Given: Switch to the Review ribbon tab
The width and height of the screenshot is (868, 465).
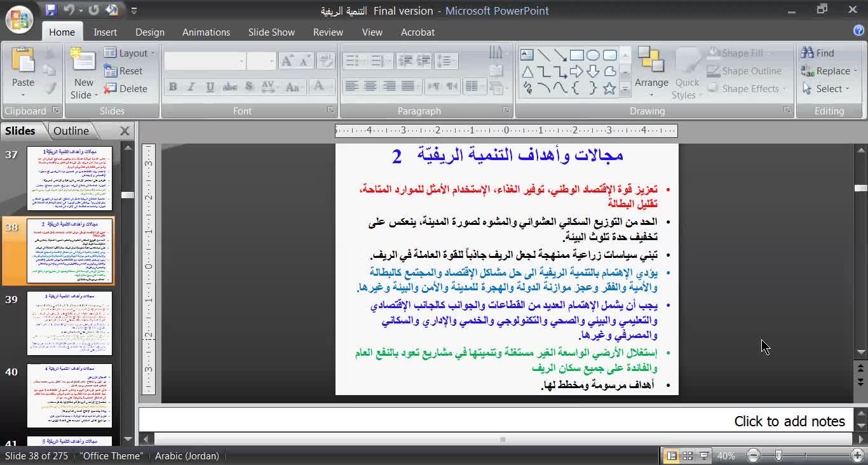Looking at the screenshot, I should point(328,32).
